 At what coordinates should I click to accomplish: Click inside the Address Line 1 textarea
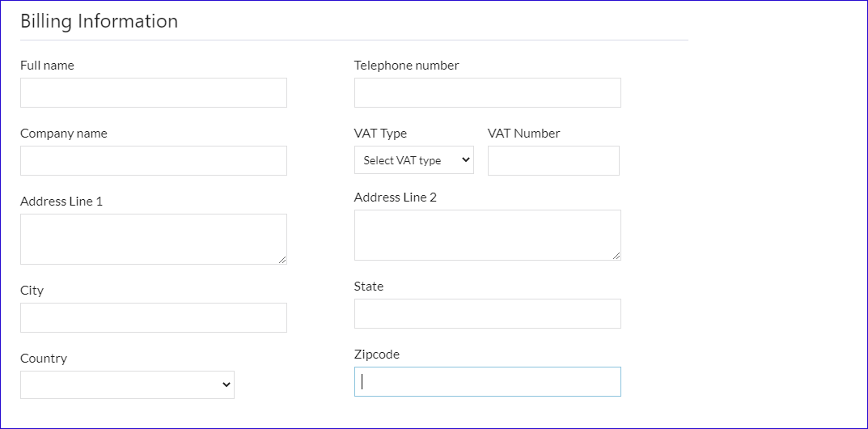pyautogui.click(x=153, y=239)
